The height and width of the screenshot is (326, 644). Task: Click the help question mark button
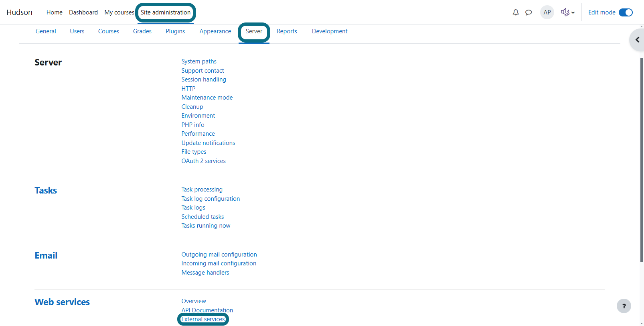click(x=624, y=306)
